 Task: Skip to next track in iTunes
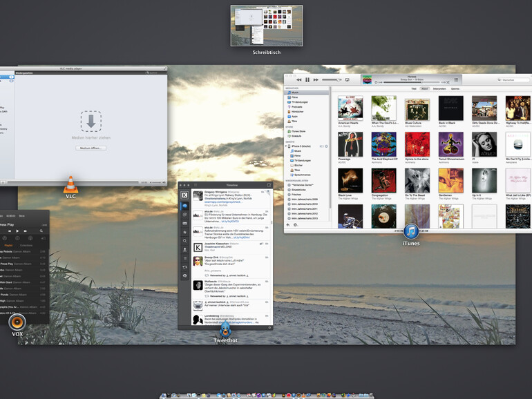pyautogui.click(x=316, y=80)
